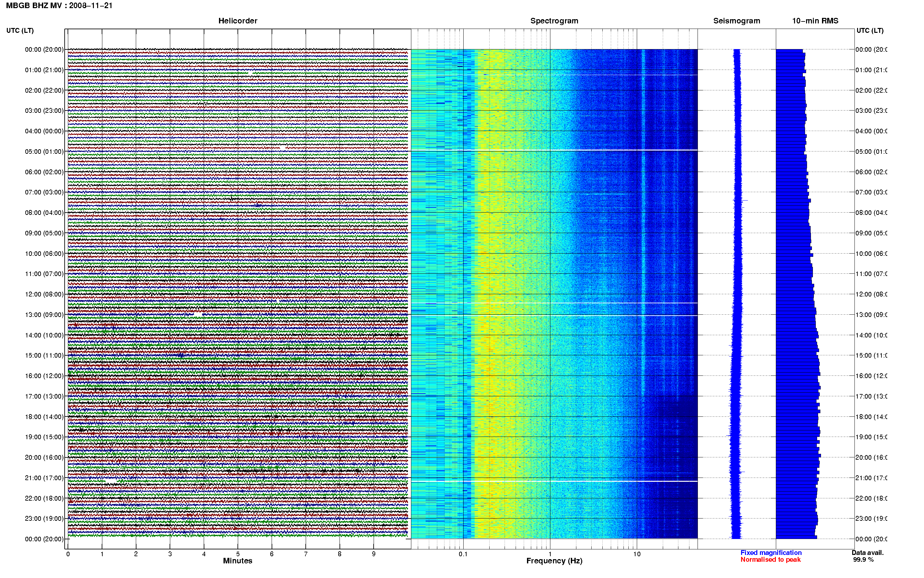Click the left 19:00 (15:00) time label
The height and width of the screenshot is (578, 924).
[x=44, y=437]
